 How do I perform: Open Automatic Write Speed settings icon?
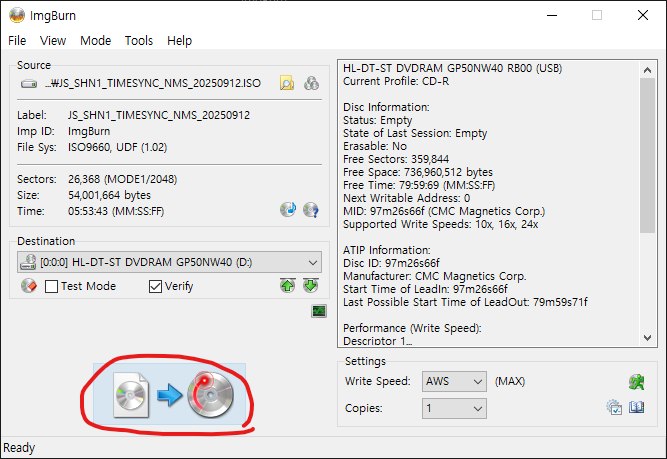(614, 408)
